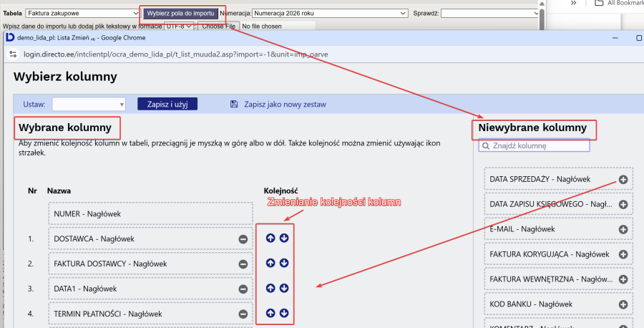This screenshot has width=644, height=328.
Task: Select DATA1 - Nagłówek row text
Action: [85, 289]
